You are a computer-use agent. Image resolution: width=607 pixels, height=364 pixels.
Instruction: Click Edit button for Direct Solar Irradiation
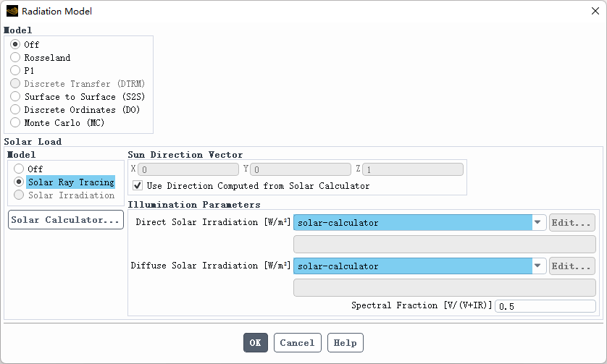(x=572, y=223)
